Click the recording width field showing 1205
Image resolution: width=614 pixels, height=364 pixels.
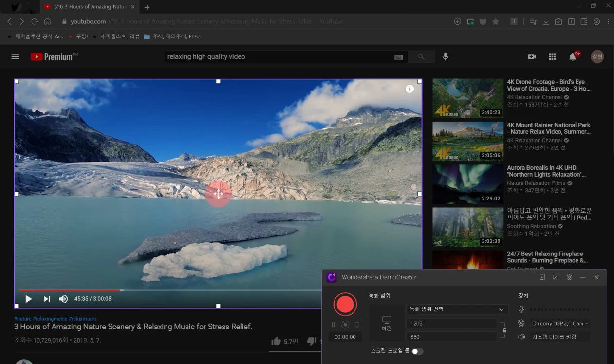tap(451, 324)
